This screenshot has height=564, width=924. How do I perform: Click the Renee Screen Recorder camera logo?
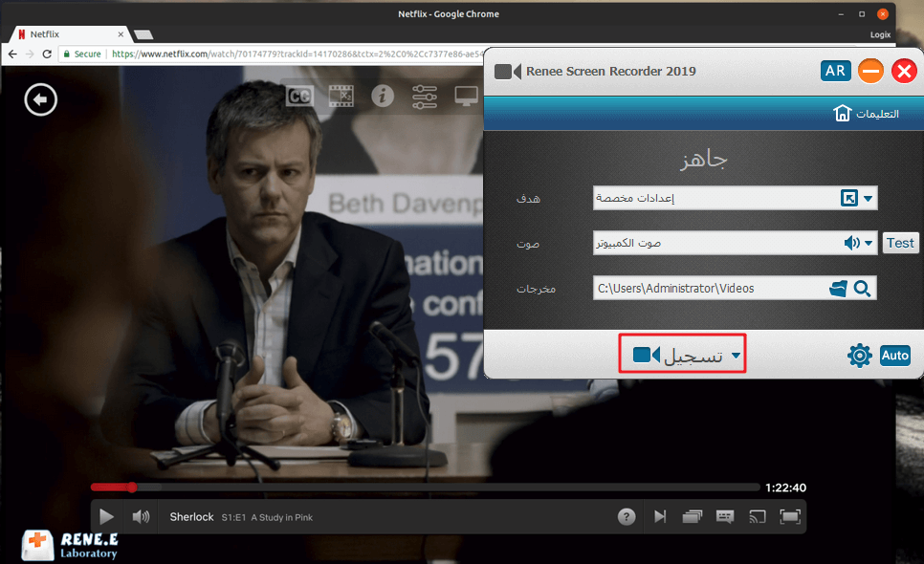point(507,72)
